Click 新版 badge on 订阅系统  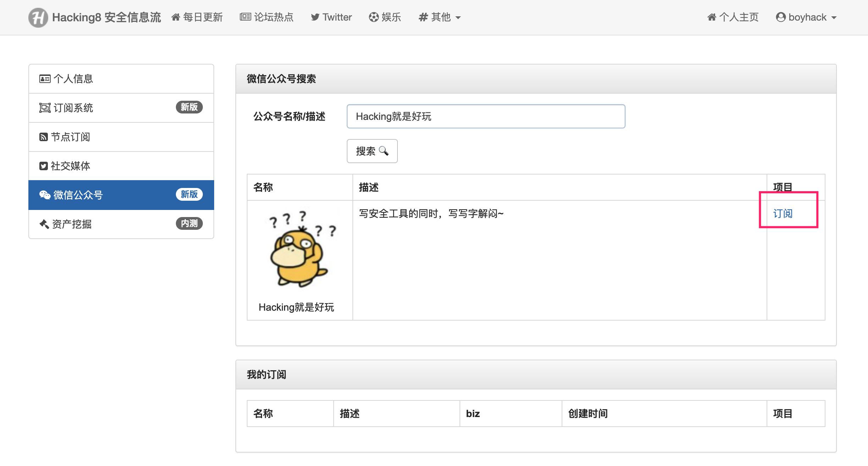pos(189,107)
